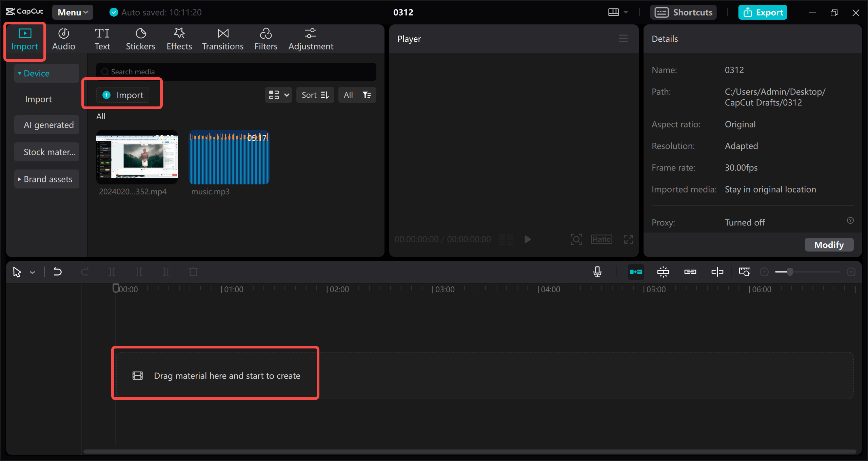Click the microphone record voiceover icon
Image resolution: width=868 pixels, height=461 pixels.
click(x=597, y=272)
